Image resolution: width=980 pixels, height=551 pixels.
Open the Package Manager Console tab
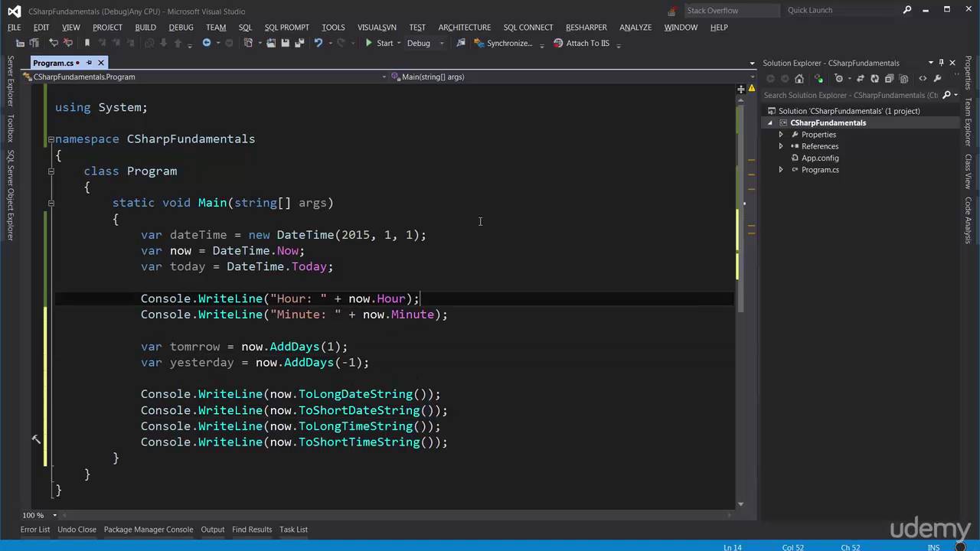(148, 530)
